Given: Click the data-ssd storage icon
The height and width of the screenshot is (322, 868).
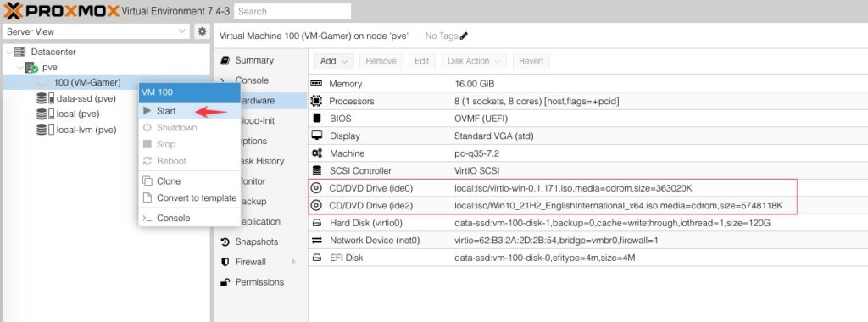Looking at the screenshot, I should click(x=45, y=98).
